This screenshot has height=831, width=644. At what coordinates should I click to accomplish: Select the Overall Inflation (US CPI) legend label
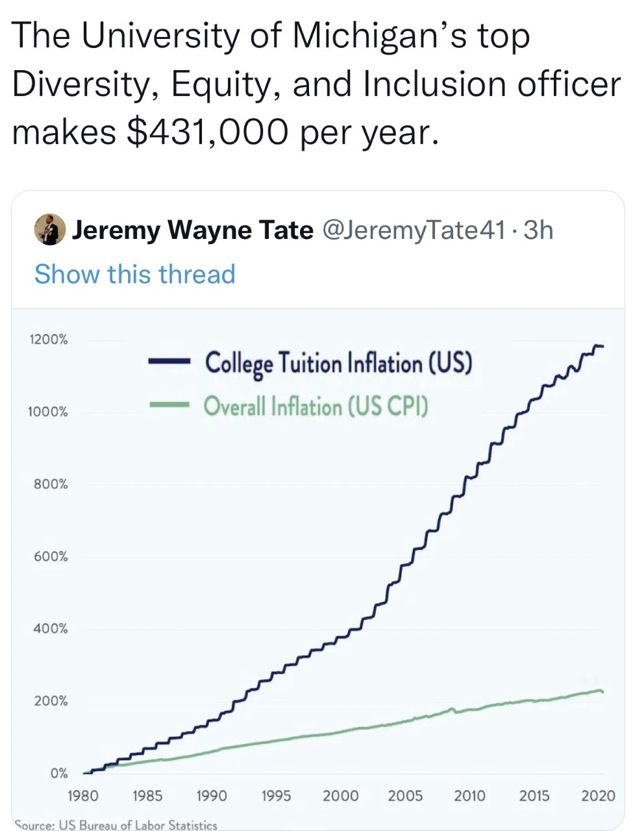tap(316, 407)
